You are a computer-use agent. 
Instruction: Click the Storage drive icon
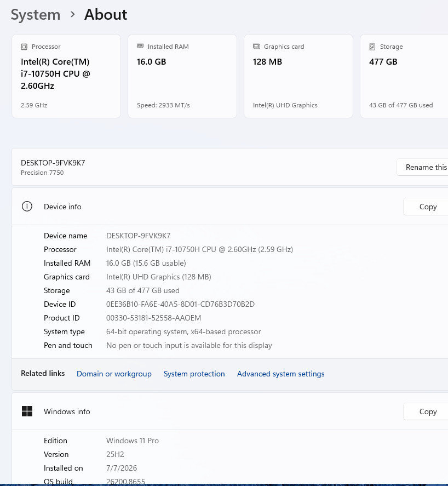(372, 47)
